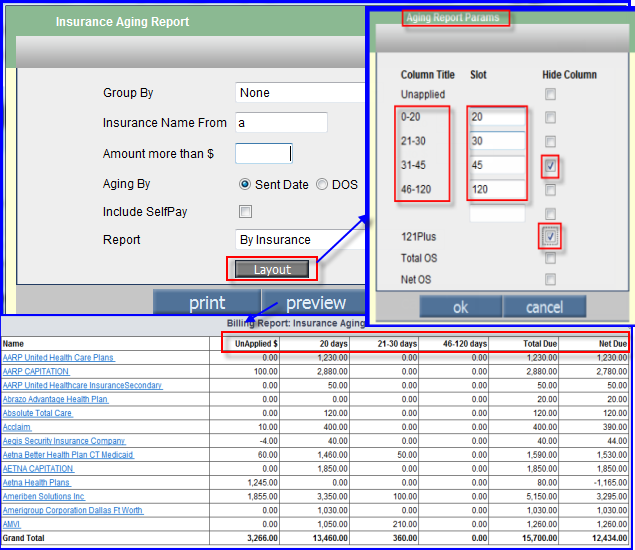Click the Net Due column header

(x=613, y=344)
